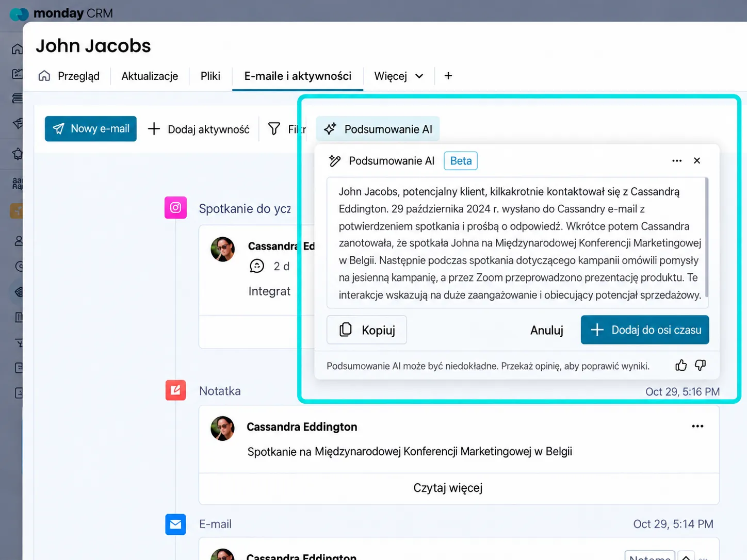Click the monday CRM logo
The width and height of the screenshot is (747, 560).
coord(61,13)
